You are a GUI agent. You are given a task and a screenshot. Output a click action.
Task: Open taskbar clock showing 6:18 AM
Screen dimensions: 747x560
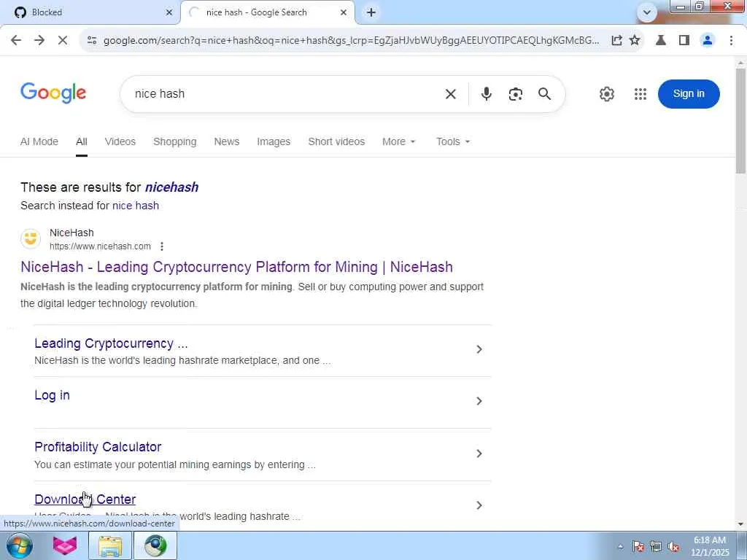click(x=710, y=546)
